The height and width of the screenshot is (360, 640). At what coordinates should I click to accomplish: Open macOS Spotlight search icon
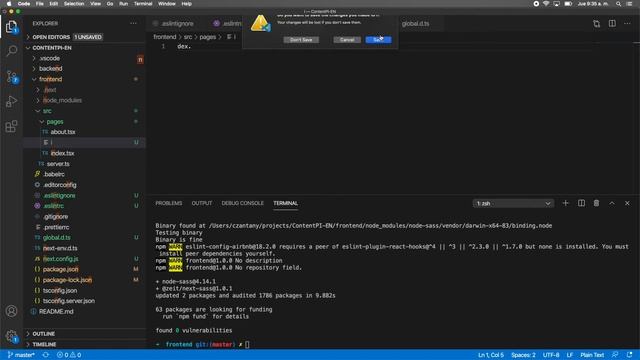pyautogui.click(x=618, y=4)
